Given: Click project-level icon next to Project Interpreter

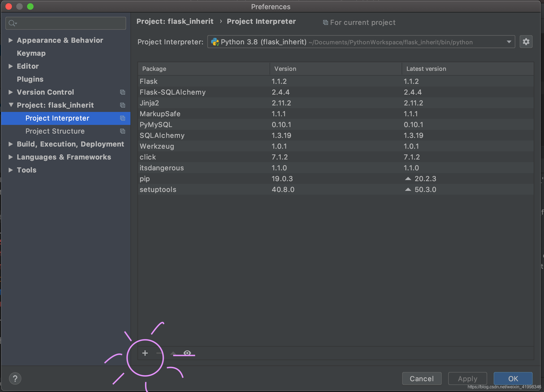Looking at the screenshot, I should [123, 118].
